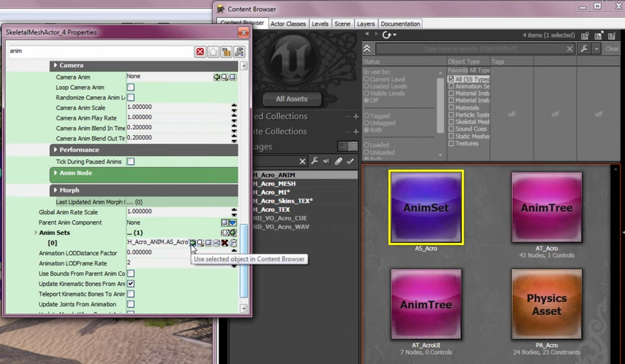
Task: Clear the Anim Set [0] text
Action: click(209, 243)
